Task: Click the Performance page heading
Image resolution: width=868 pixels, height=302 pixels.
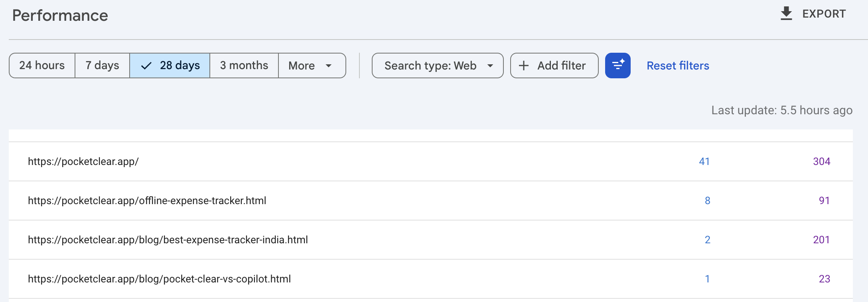Action: pos(60,16)
